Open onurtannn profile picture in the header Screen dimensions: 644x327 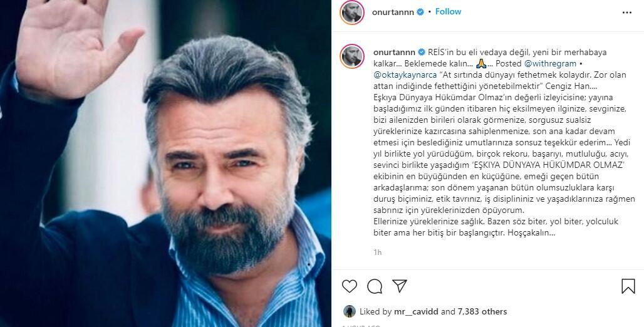(352, 13)
